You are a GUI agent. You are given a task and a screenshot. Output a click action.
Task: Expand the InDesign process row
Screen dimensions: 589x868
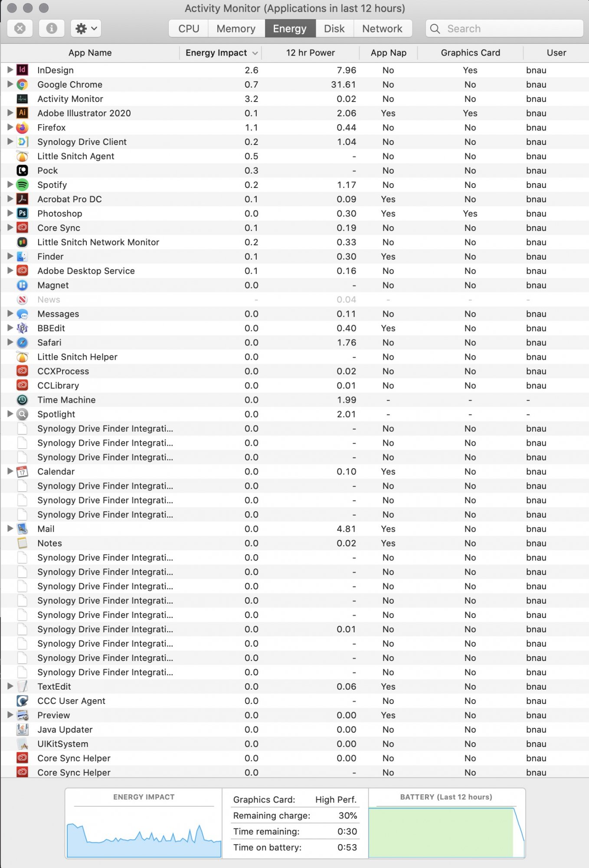10,69
